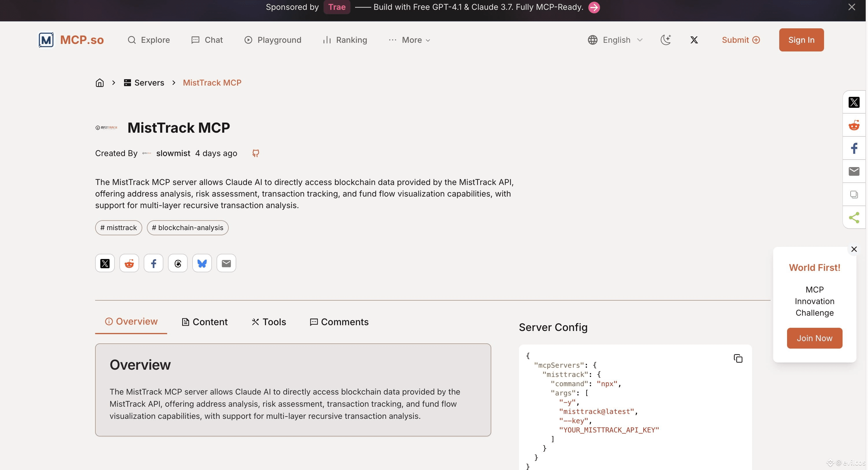
Task: Switch to the Content tab
Action: tap(204, 322)
